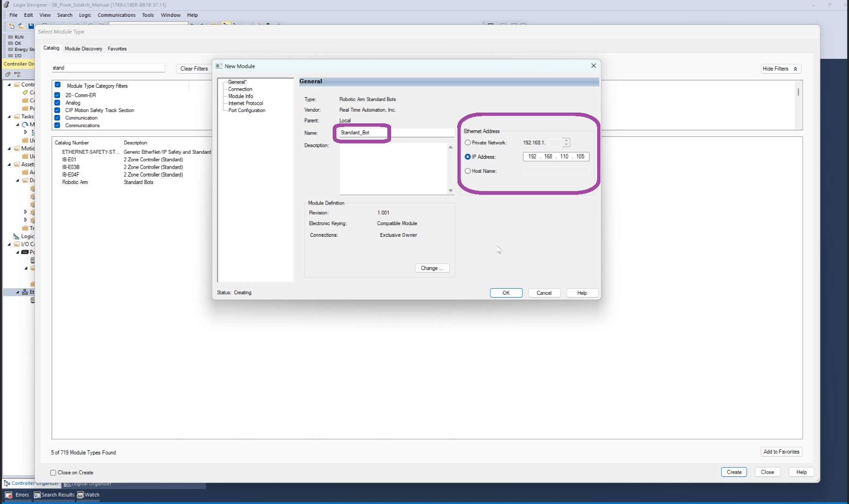The image size is (849, 504).
Task: Collapse the Tasks tree node
Action: [x=9, y=117]
